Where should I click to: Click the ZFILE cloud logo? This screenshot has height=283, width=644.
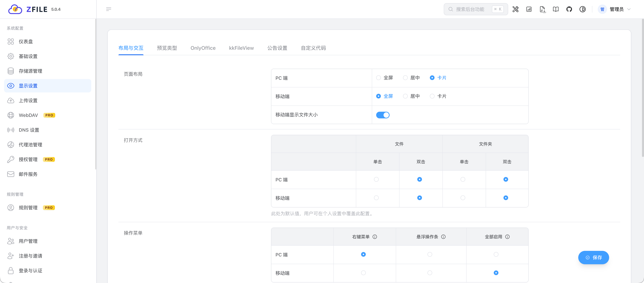point(15,9)
